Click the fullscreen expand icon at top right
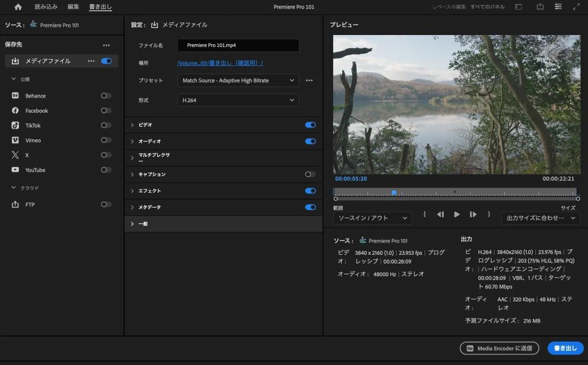 point(577,7)
